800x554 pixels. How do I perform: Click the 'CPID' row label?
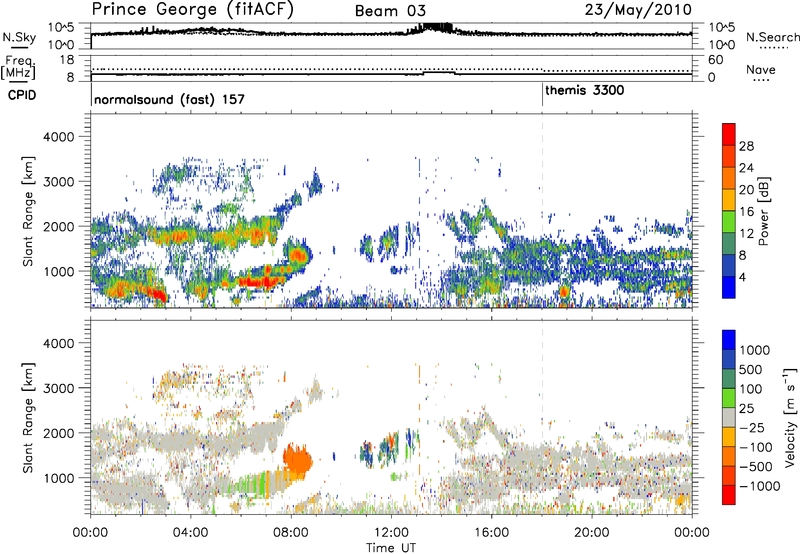pos(22,95)
